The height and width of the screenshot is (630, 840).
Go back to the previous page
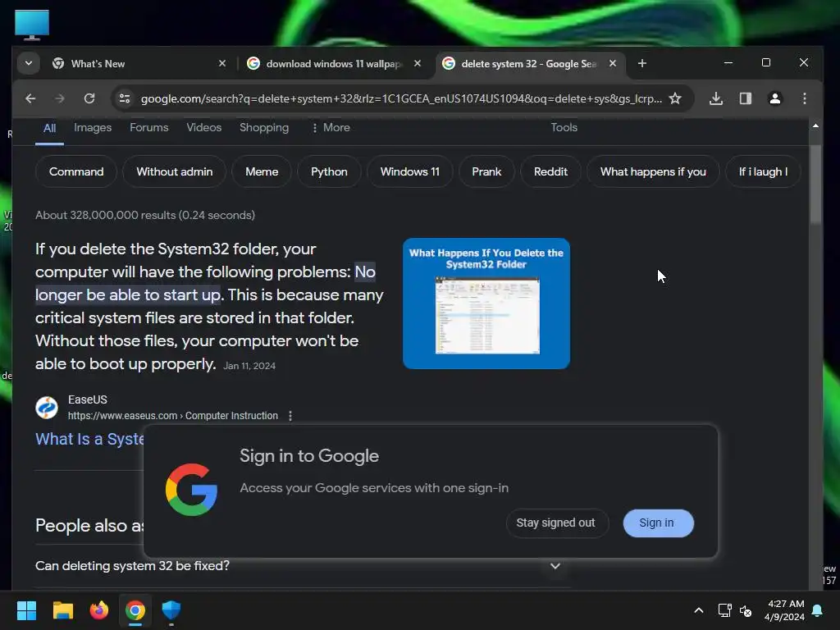(30, 98)
